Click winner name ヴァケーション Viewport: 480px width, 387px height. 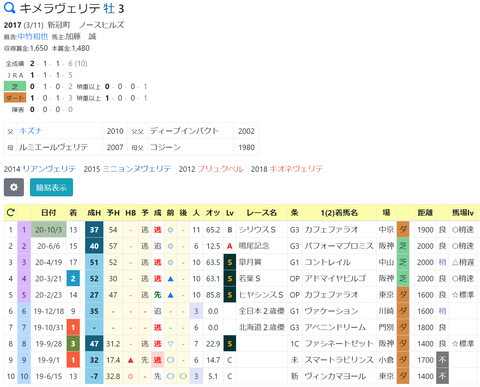click(332, 311)
